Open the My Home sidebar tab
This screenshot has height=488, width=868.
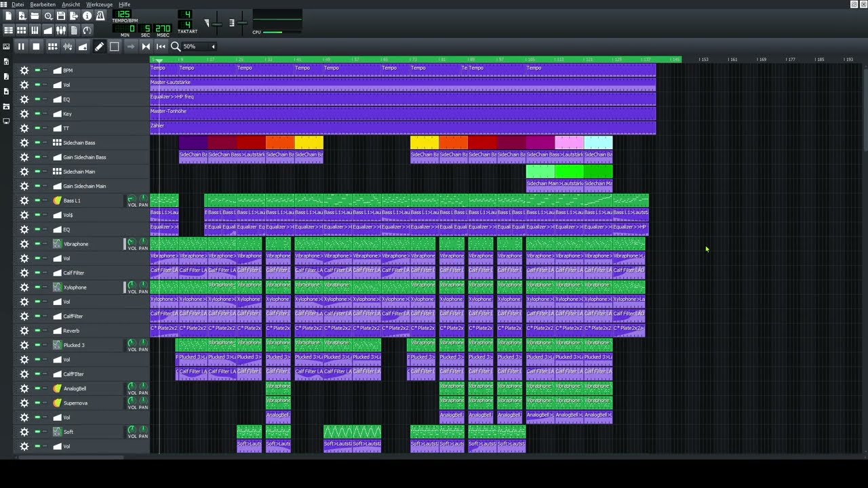6,106
